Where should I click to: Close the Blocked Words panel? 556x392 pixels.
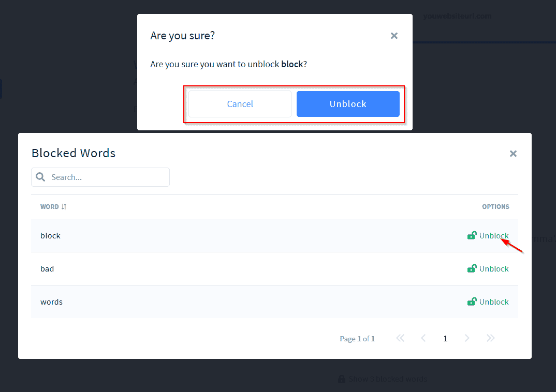(513, 154)
